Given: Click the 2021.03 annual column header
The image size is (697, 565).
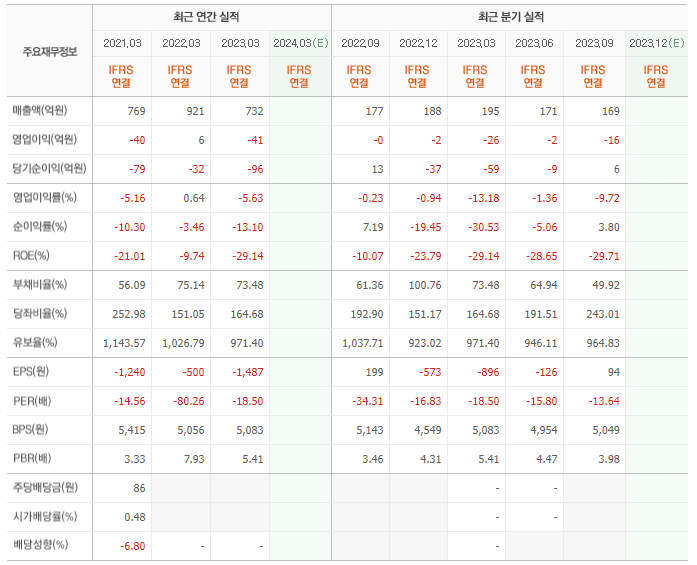Looking at the screenshot, I should [x=122, y=43].
